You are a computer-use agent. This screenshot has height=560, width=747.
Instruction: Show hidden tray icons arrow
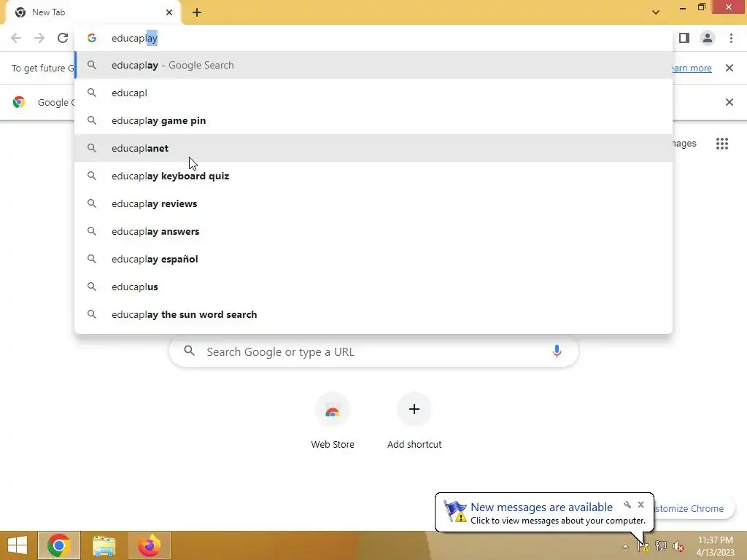625,546
